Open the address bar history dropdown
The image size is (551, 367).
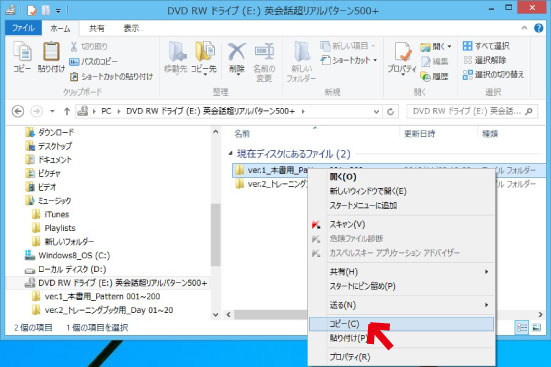[376, 112]
